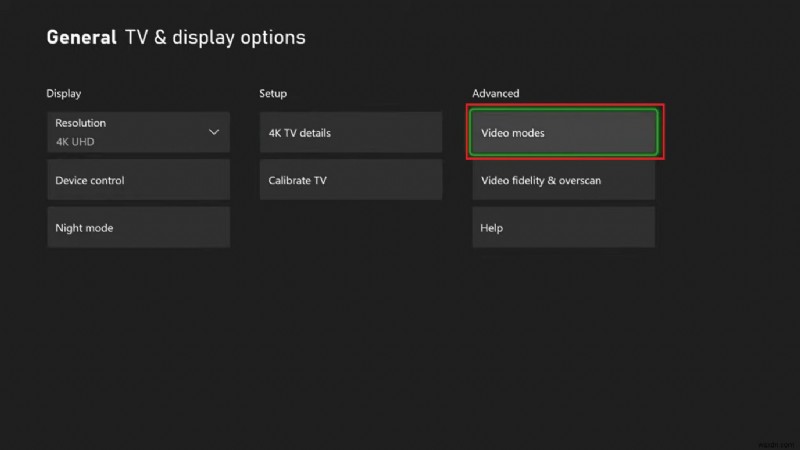Screen dimensions: 800x450
Task: Select the Night mode option
Action: click(138, 228)
